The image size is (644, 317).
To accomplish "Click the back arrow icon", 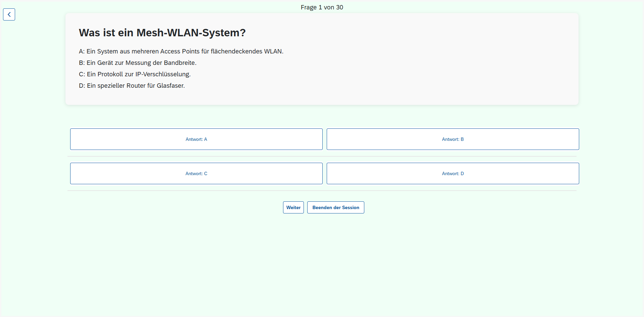I will pyautogui.click(x=9, y=14).
